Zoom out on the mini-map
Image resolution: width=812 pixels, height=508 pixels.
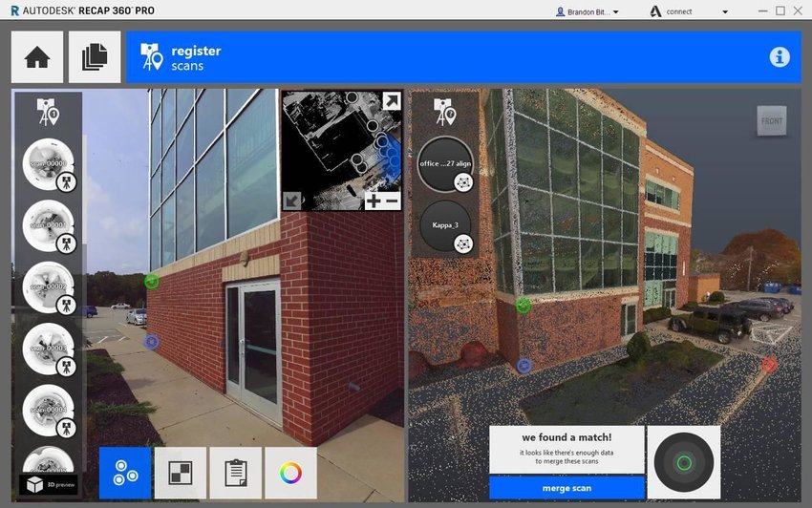tap(392, 201)
